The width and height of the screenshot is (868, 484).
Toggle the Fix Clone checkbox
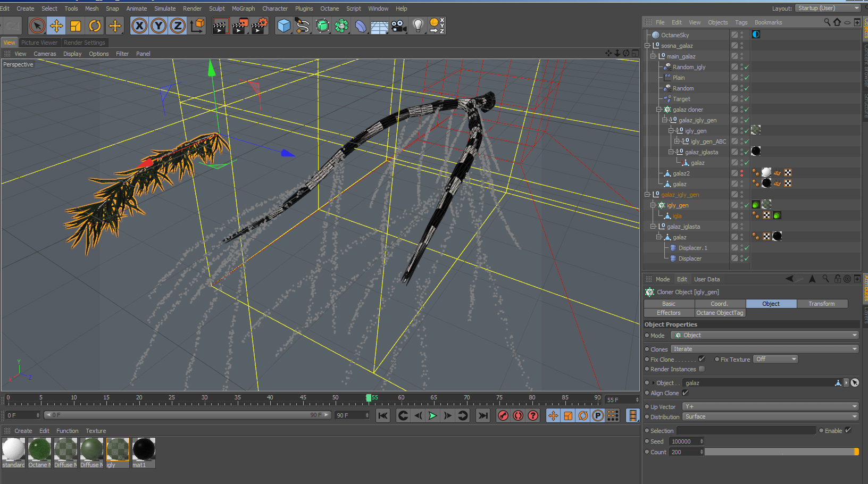click(702, 359)
